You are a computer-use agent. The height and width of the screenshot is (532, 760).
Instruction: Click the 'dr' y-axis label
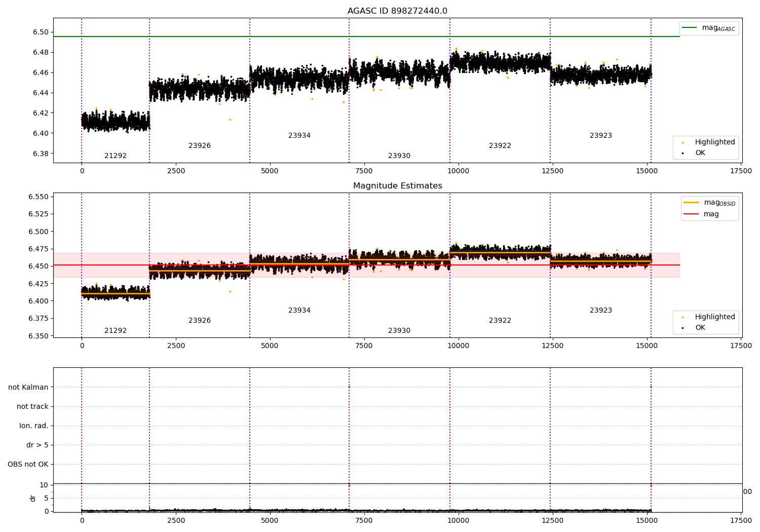[x=33, y=498]
